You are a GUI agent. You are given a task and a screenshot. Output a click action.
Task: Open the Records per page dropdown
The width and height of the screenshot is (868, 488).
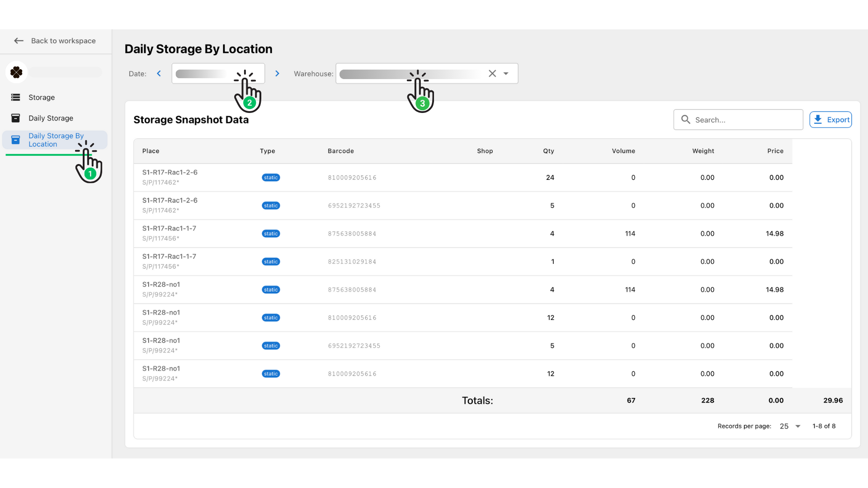point(789,426)
